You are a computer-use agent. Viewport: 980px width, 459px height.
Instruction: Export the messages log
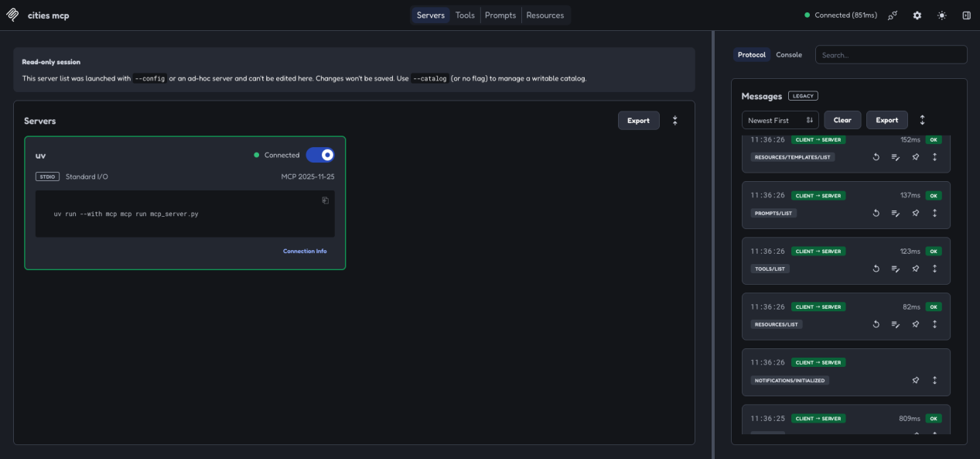(x=887, y=120)
